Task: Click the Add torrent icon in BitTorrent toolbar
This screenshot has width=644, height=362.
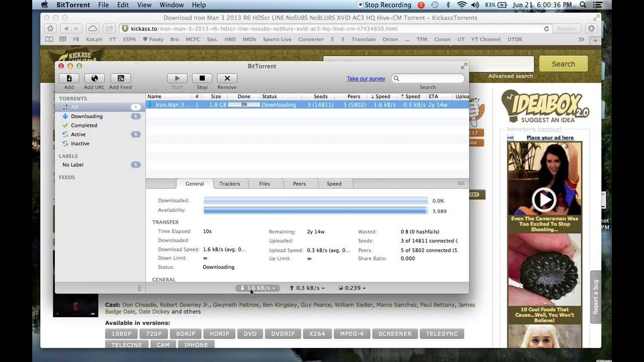Action: click(x=69, y=78)
